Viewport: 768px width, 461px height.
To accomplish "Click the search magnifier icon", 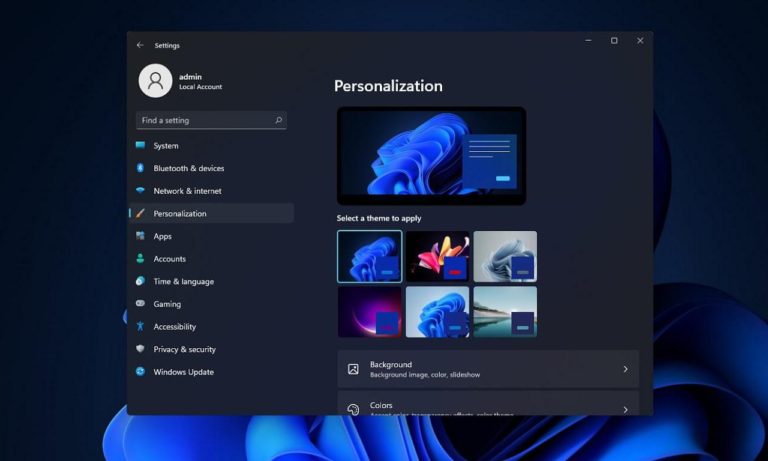I will [x=278, y=120].
